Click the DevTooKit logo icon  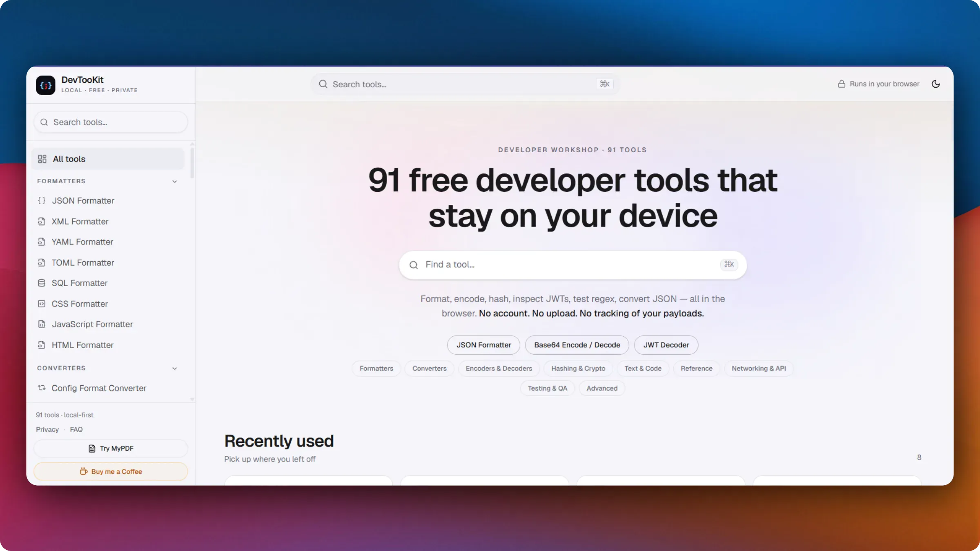(45, 85)
